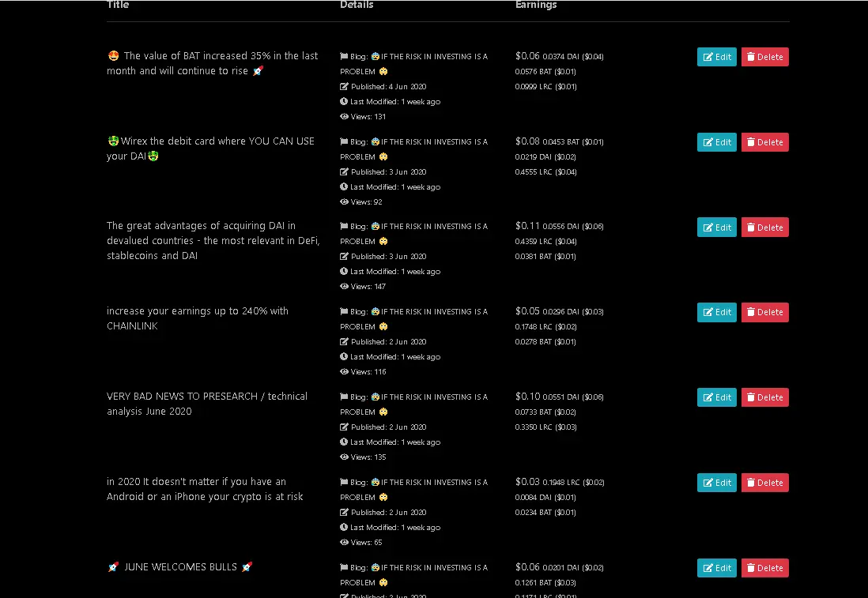The height and width of the screenshot is (598, 868).
Task: Click the flag icon in the Wirex debit card row
Action: 344,142
